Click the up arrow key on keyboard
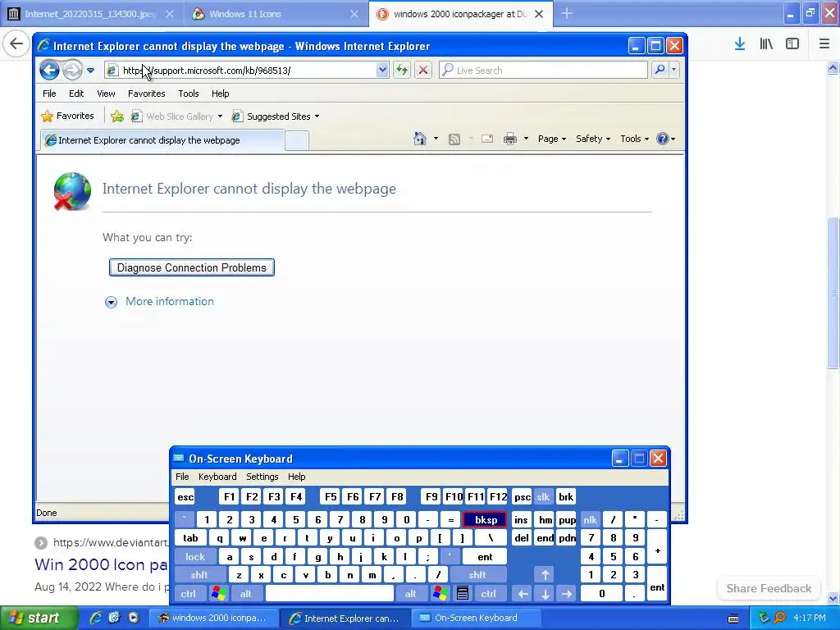The height and width of the screenshot is (630, 840). click(545, 575)
